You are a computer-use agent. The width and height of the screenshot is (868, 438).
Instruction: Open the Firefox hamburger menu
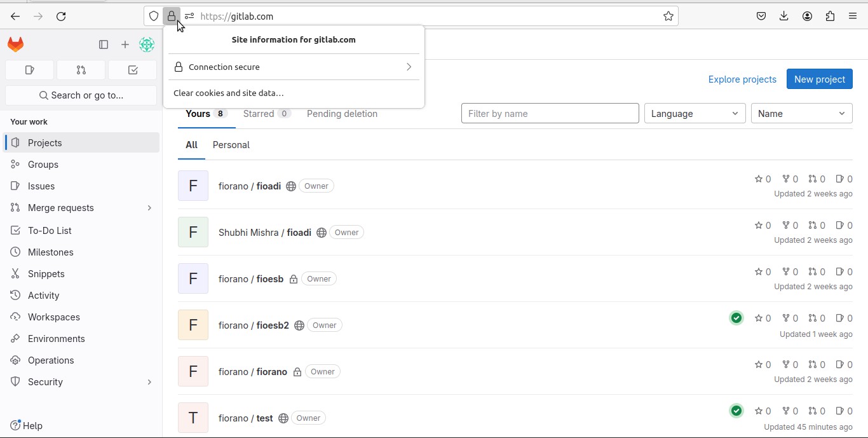853,17
